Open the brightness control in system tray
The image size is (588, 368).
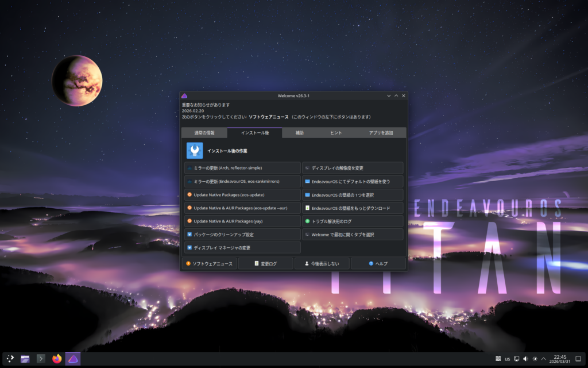(x=535, y=359)
